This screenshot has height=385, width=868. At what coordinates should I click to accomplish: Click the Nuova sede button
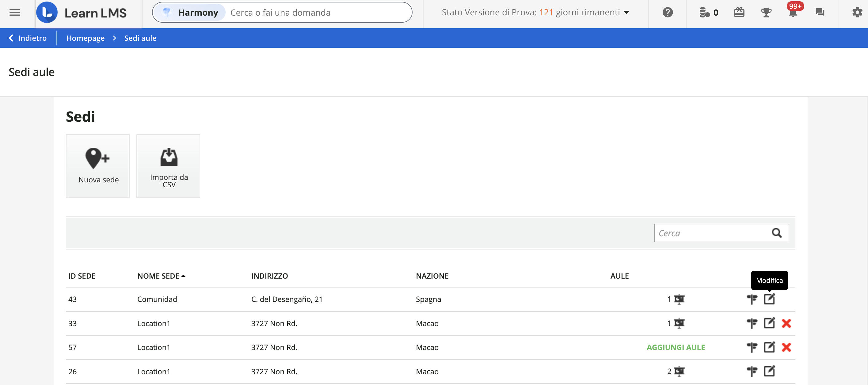pos(98,166)
